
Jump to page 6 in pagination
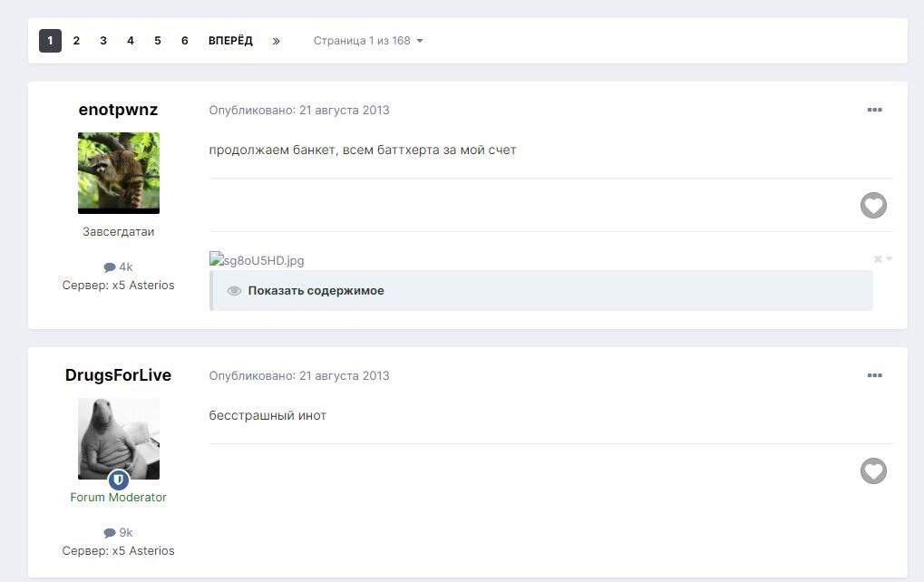[x=184, y=41]
